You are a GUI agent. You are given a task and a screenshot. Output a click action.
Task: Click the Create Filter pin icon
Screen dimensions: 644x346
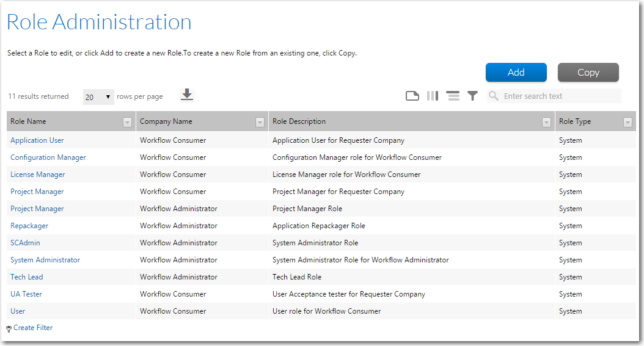9,329
